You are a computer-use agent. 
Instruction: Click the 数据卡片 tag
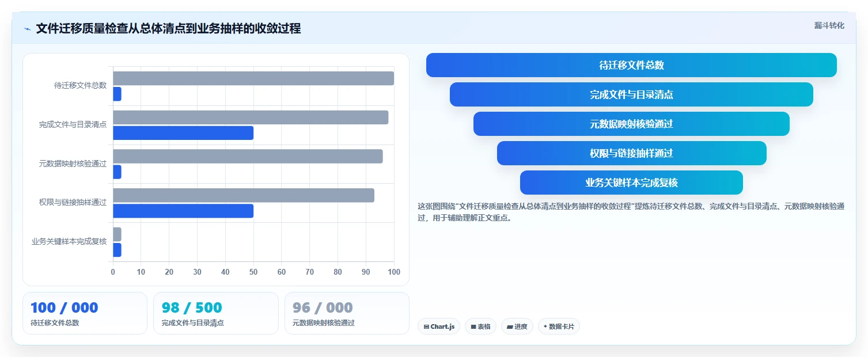point(559,326)
